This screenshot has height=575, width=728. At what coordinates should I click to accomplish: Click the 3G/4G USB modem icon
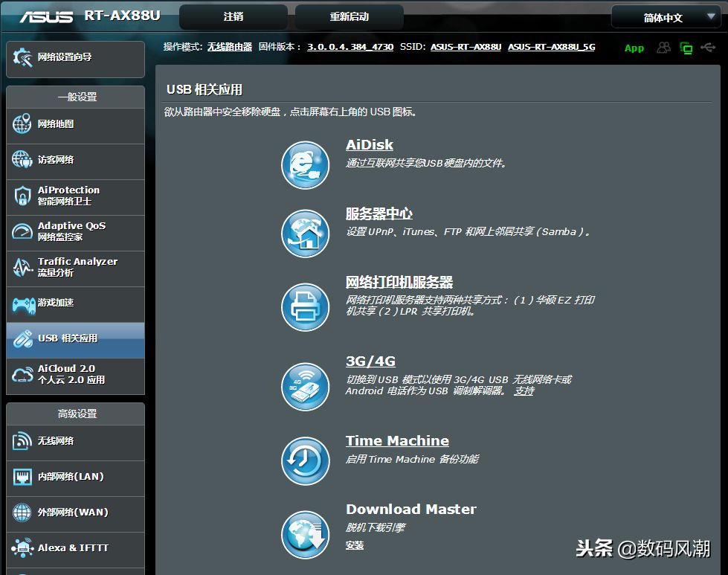pos(305,386)
